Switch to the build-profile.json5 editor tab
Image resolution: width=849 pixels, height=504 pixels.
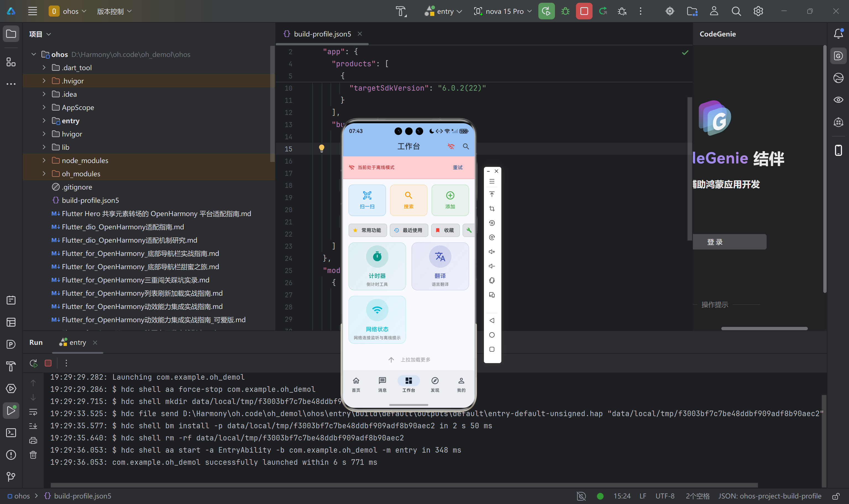[322, 34]
